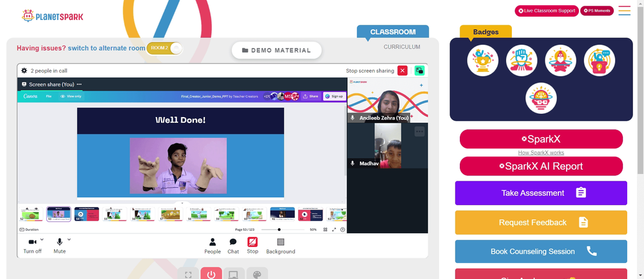Screen dimensions: 644x279
Task: Click Book Counseling Session button
Action: [x=541, y=251]
